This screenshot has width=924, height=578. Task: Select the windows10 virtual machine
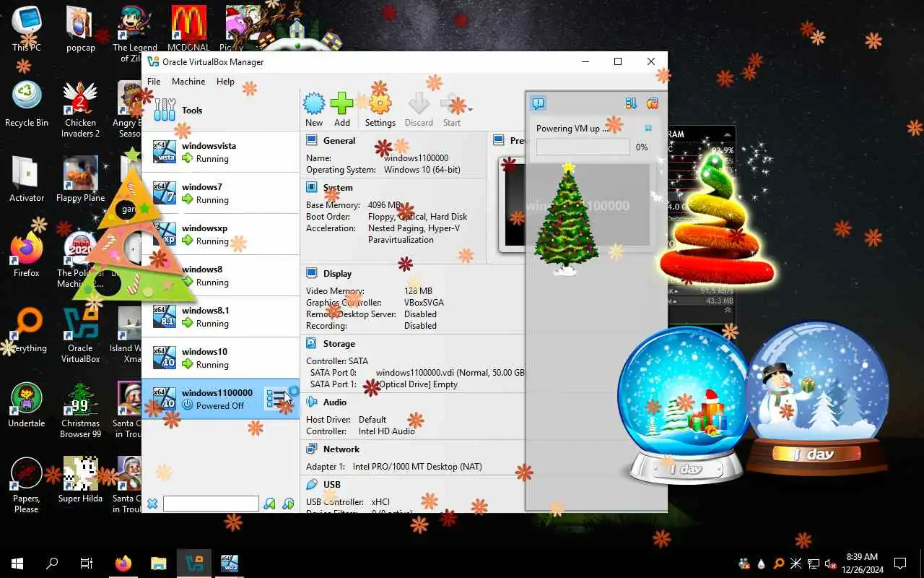click(220, 358)
